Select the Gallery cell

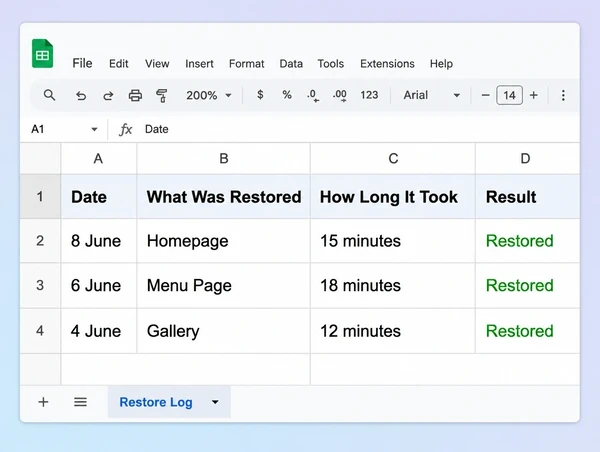pyautogui.click(x=223, y=331)
